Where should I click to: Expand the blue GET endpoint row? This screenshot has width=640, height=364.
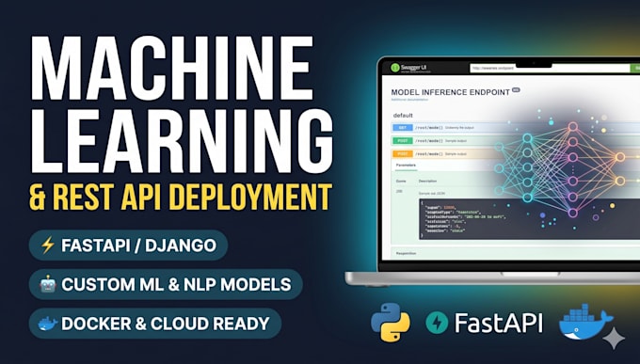pyautogui.click(x=515, y=128)
